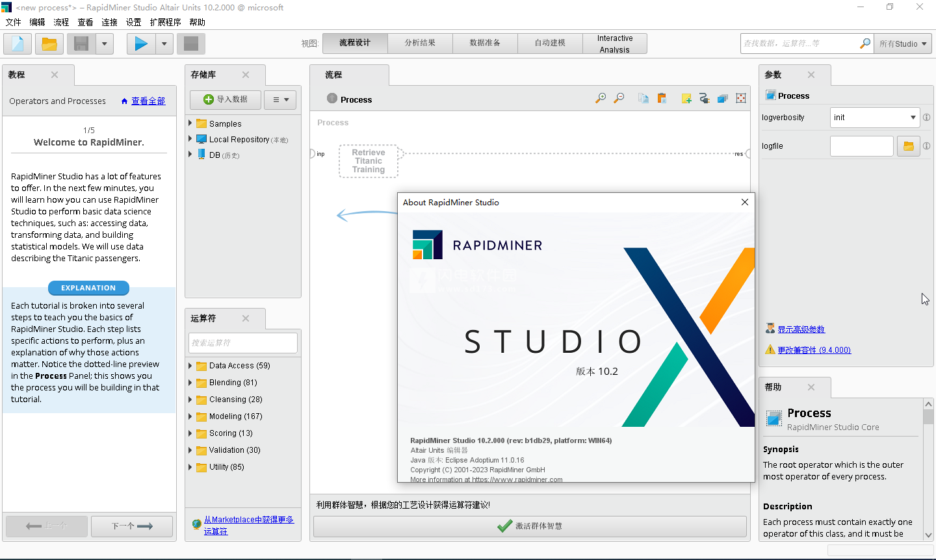Run the process with blue play button
Viewport: 936px width, 560px height.
141,44
